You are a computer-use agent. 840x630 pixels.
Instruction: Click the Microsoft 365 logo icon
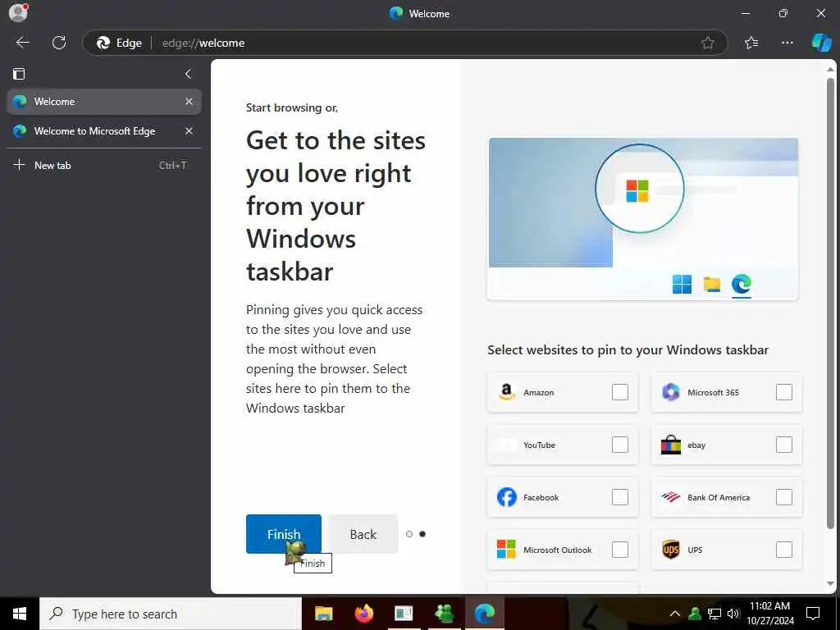[x=671, y=392]
